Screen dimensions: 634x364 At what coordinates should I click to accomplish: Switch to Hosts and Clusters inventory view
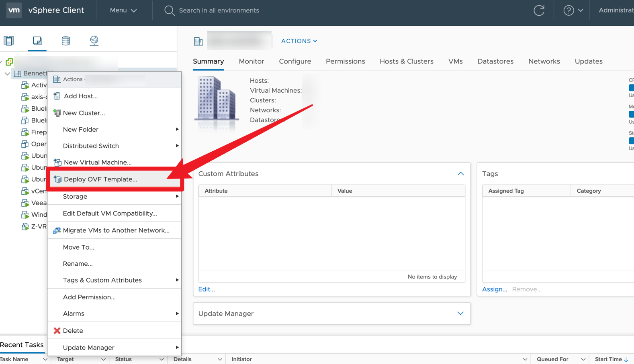pos(9,41)
